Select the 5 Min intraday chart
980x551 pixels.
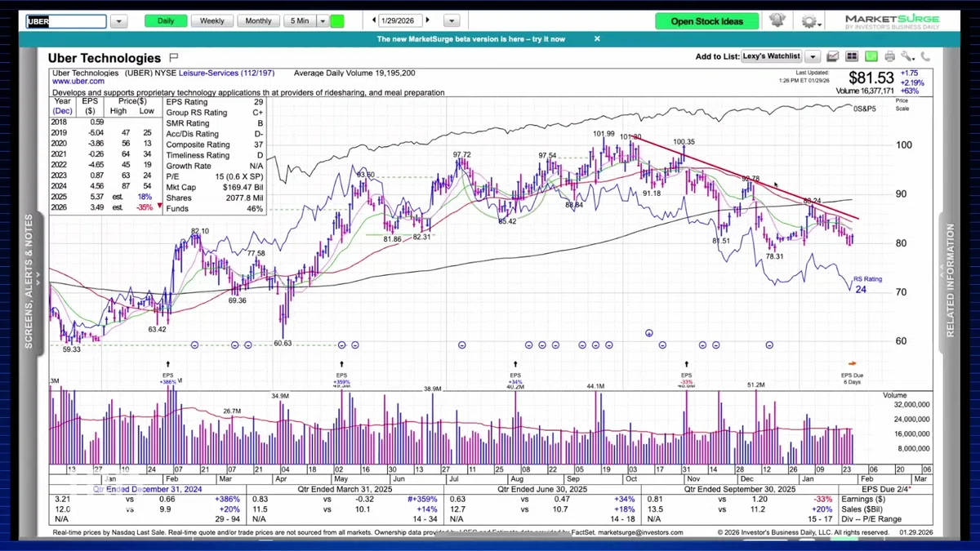click(x=300, y=21)
